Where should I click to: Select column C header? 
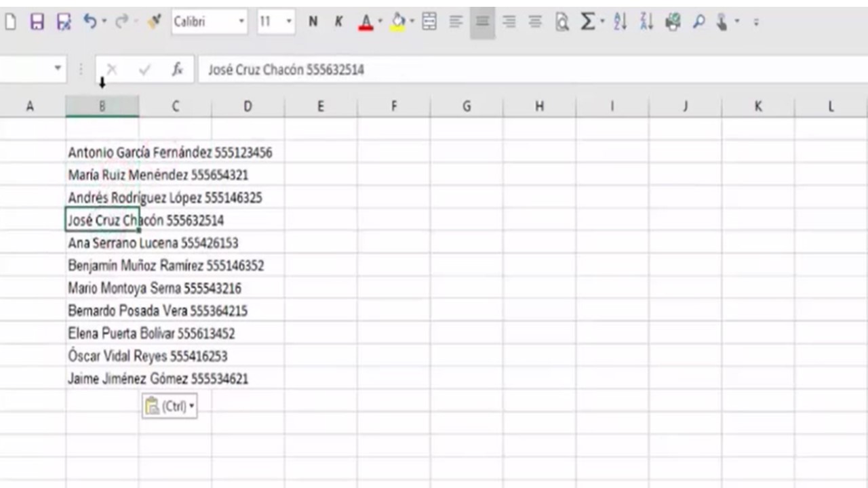[x=175, y=106]
